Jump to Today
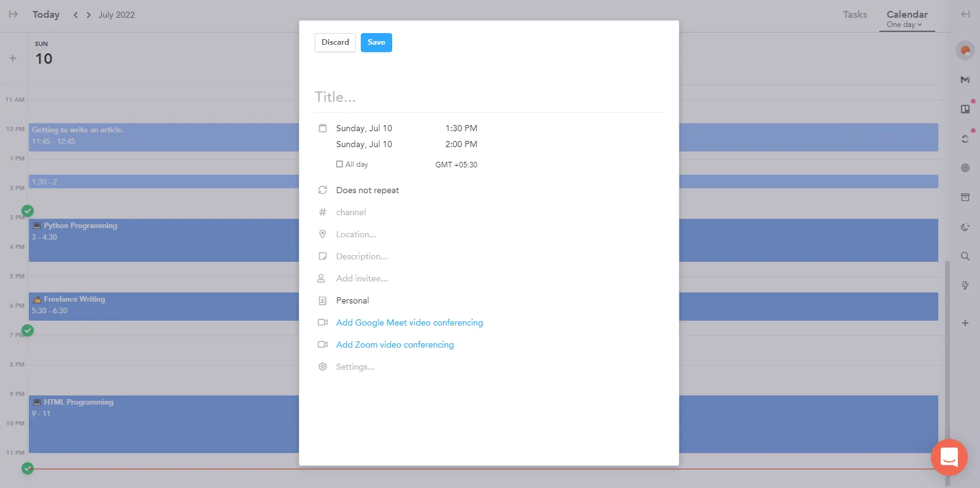This screenshot has height=488, width=980. pyautogui.click(x=46, y=15)
